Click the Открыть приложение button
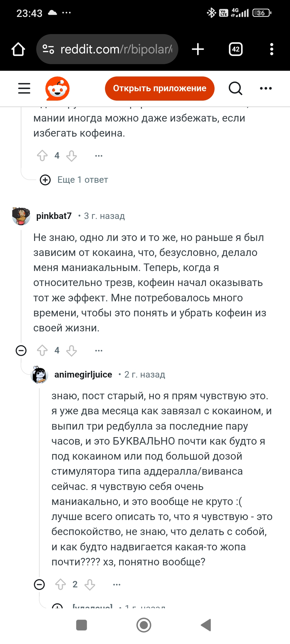This screenshot has width=290, height=644. (x=160, y=88)
